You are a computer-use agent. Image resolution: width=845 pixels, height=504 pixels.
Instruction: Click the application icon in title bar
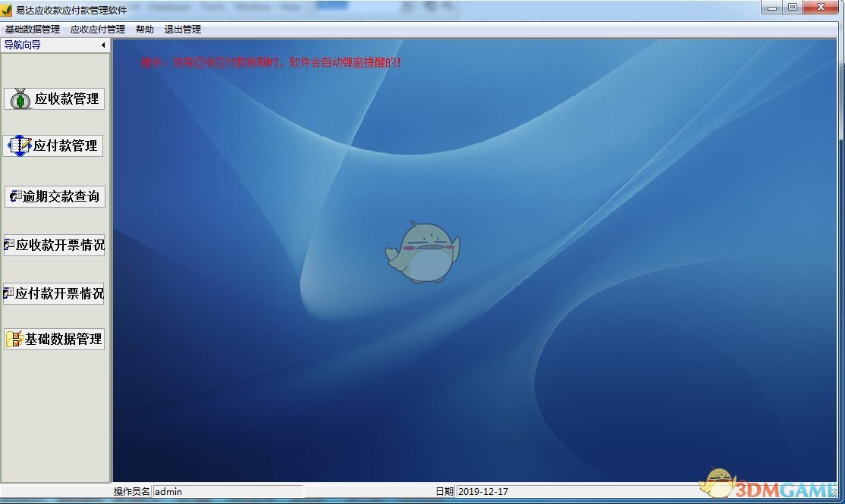pyautogui.click(x=7, y=10)
